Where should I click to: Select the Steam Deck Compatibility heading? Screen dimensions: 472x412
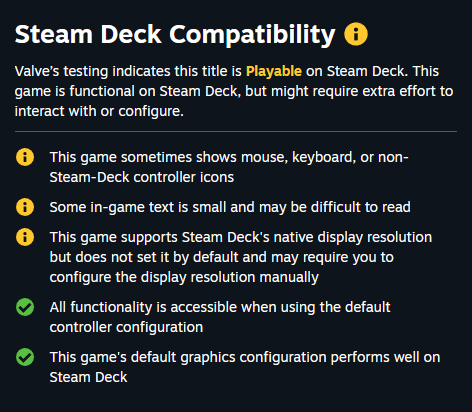[175, 35]
